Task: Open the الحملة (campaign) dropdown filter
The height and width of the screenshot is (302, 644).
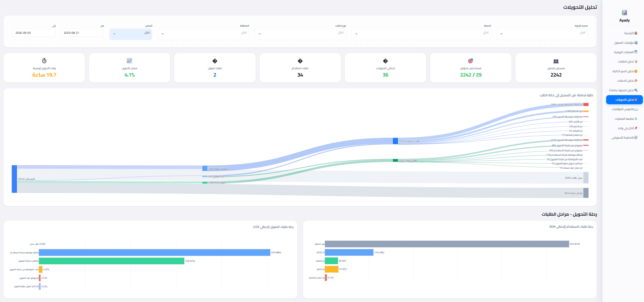Action: coord(421,34)
